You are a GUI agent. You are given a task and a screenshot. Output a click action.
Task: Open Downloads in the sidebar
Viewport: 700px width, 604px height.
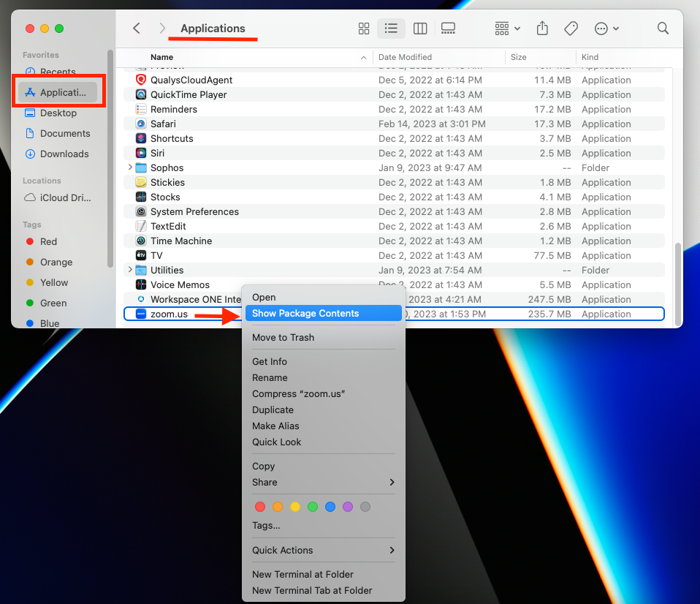point(64,154)
